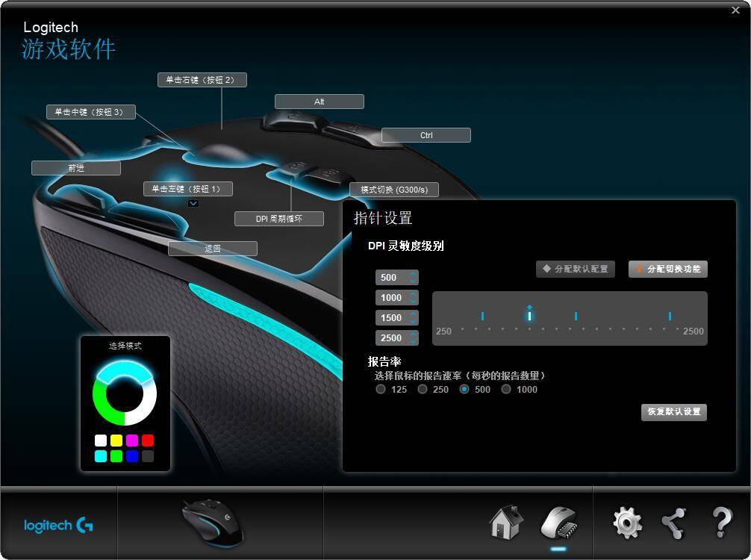The height and width of the screenshot is (560, 751).
Task: Click the 500 DPI marker on slider
Action: point(482,316)
